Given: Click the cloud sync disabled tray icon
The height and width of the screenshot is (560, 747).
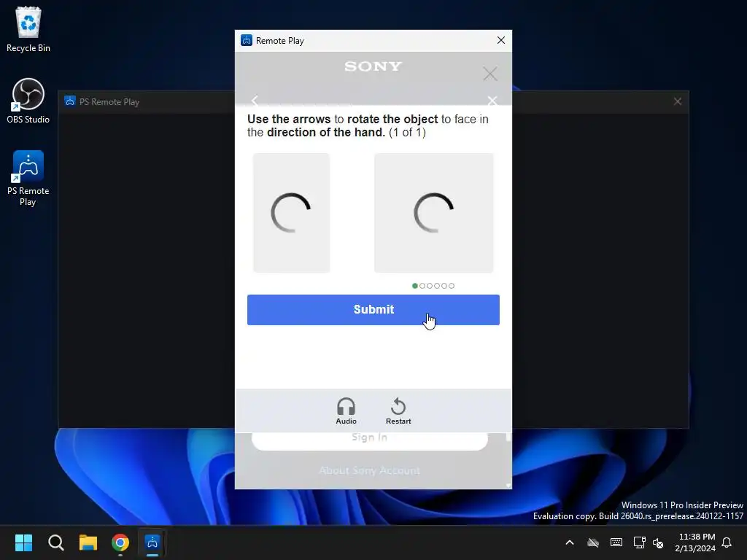Looking at the screenshot, I should tap(592, 542).
